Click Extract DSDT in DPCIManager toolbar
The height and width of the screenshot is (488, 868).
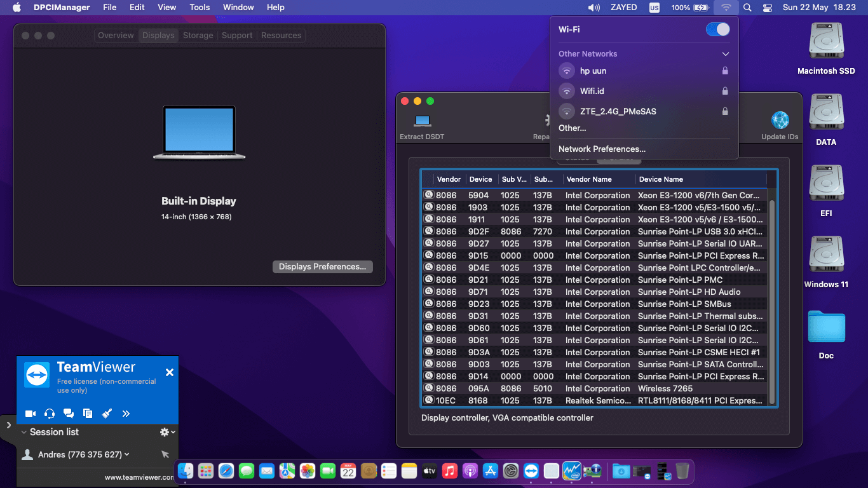coord(422,127)
